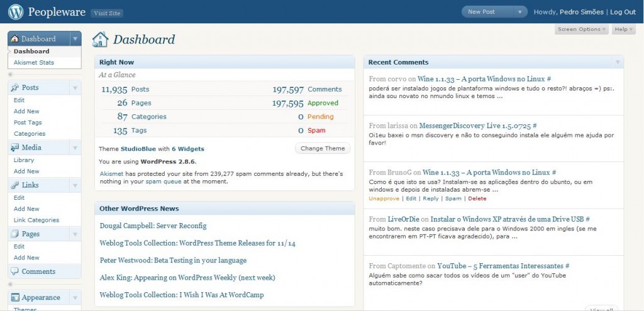644x311 pixels.
Task: Select Edit under Posts
Action: coord(19,100)
